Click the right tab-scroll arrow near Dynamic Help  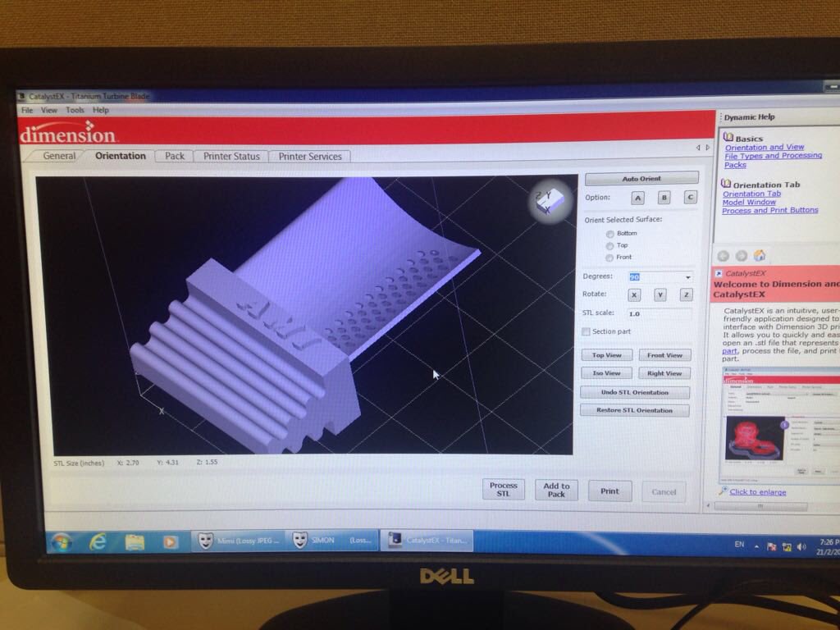pyautogui.click(x=708, y=148)
